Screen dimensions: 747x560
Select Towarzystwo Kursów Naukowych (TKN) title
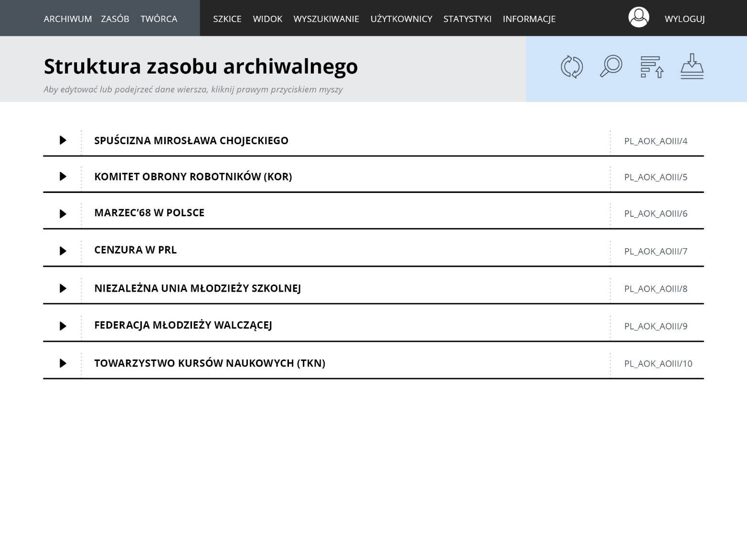coord(210,363)
